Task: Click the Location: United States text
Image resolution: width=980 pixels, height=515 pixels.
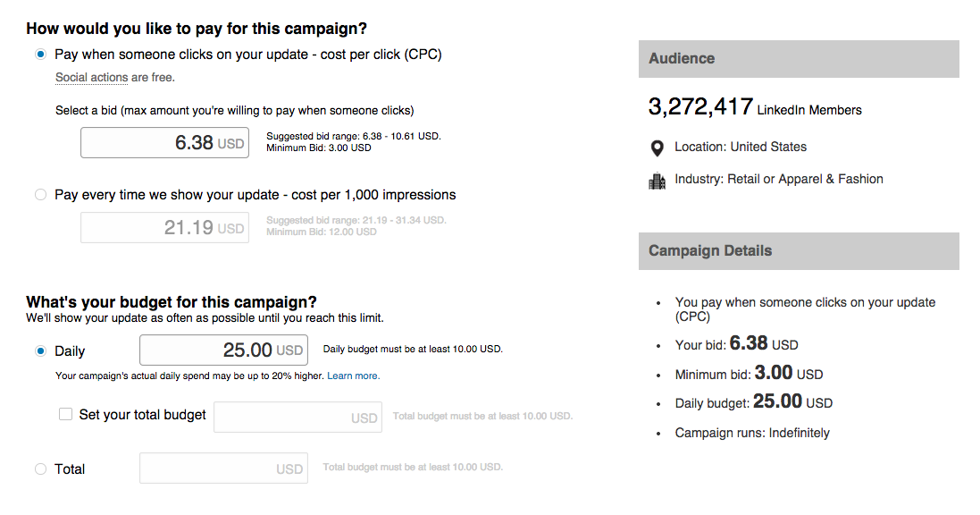Action: tap(741, 147)
